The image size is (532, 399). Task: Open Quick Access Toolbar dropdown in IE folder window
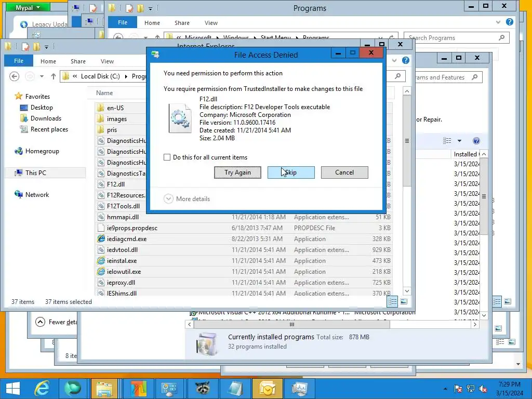pyautogui.click(x=46, y=47)
